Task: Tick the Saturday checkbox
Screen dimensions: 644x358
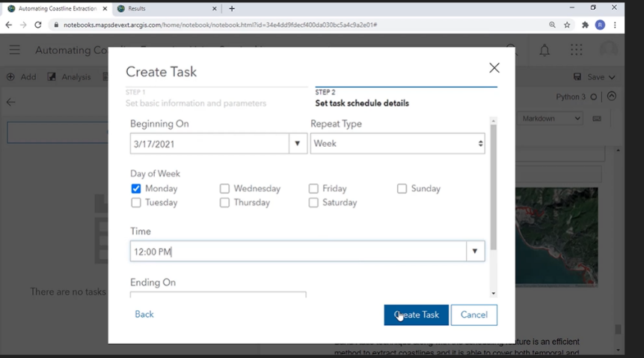Action: coord(313,202)
